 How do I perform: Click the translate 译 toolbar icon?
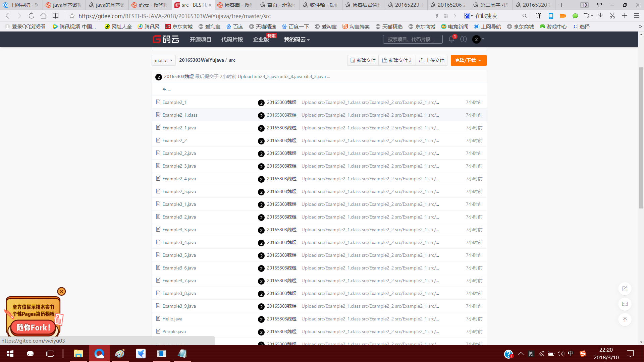539,16
